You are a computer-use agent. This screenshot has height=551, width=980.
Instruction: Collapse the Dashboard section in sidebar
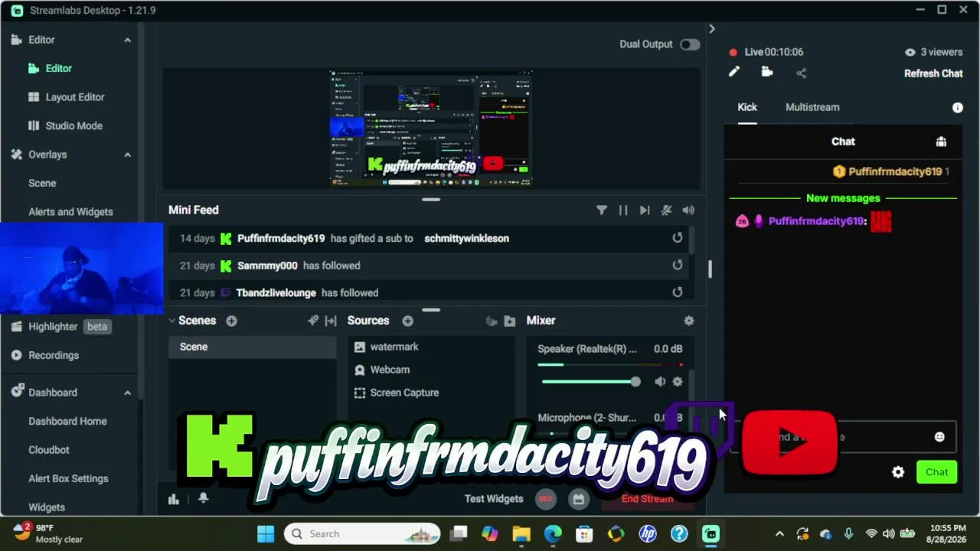pyautogui.click(x=127, y=393)
